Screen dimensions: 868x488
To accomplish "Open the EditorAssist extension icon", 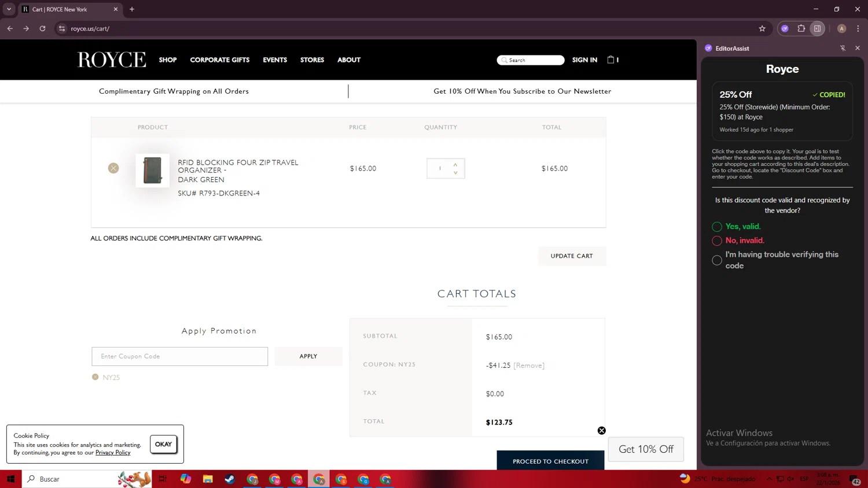I will (x=785, y=28).
